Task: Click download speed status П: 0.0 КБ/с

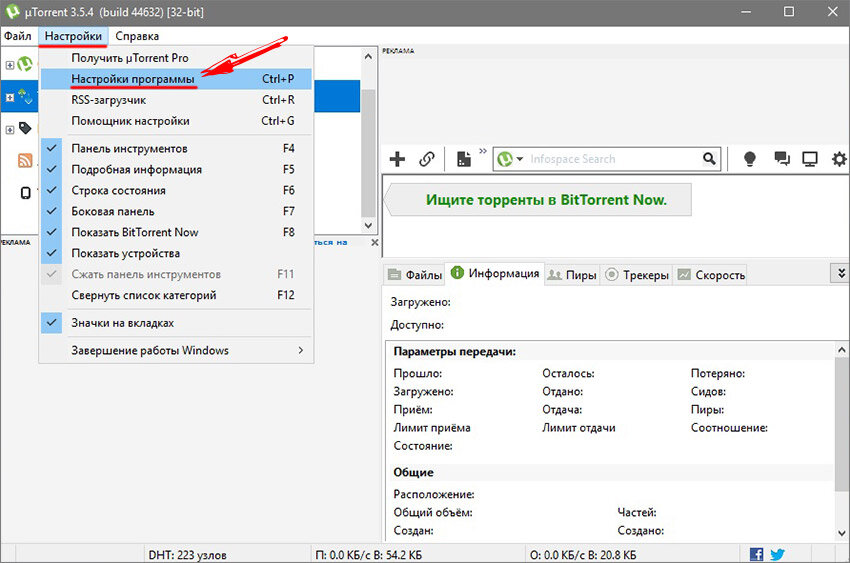Action: (369, 555)
